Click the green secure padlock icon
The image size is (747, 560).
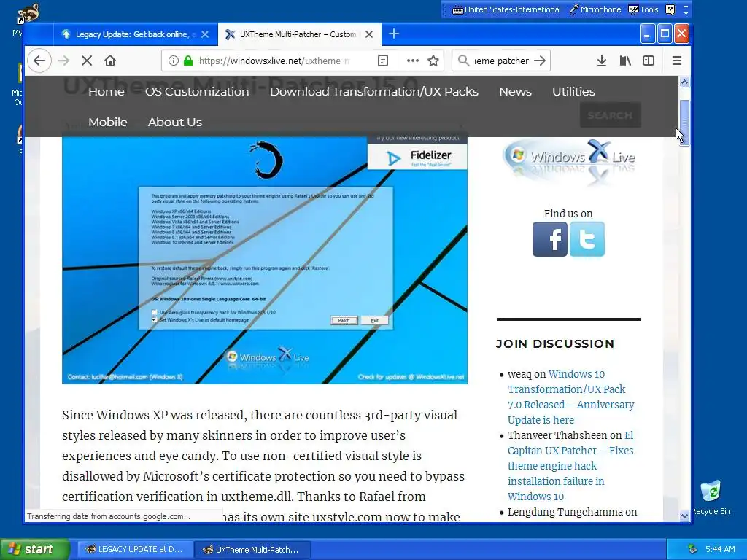pyautogui.click(x=188, y=61)
